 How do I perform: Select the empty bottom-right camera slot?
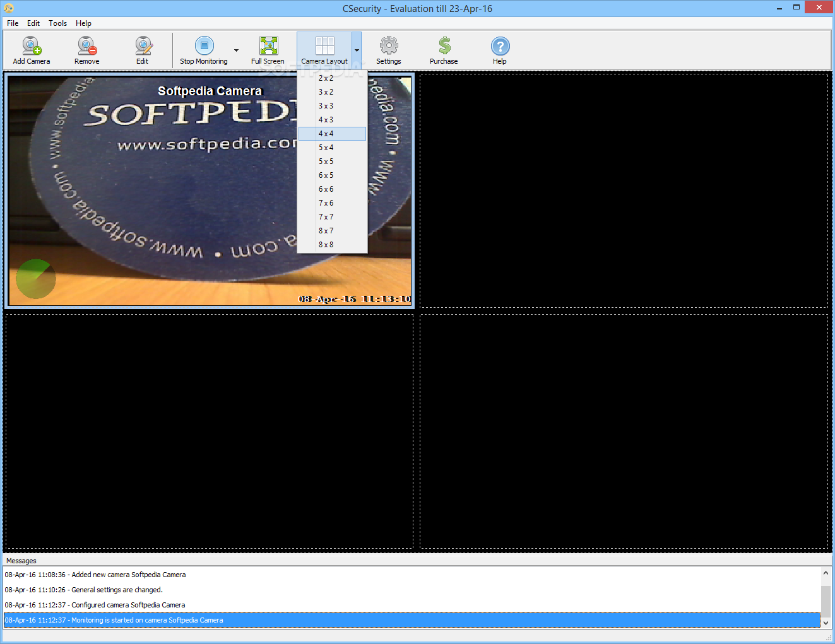coord(624,431)
